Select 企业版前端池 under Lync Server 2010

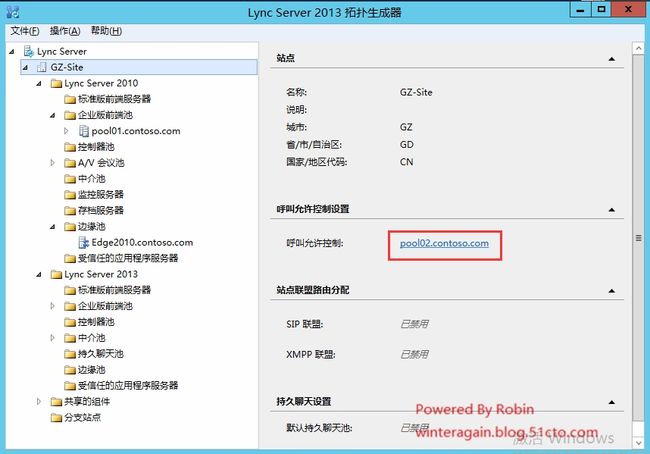105,115
